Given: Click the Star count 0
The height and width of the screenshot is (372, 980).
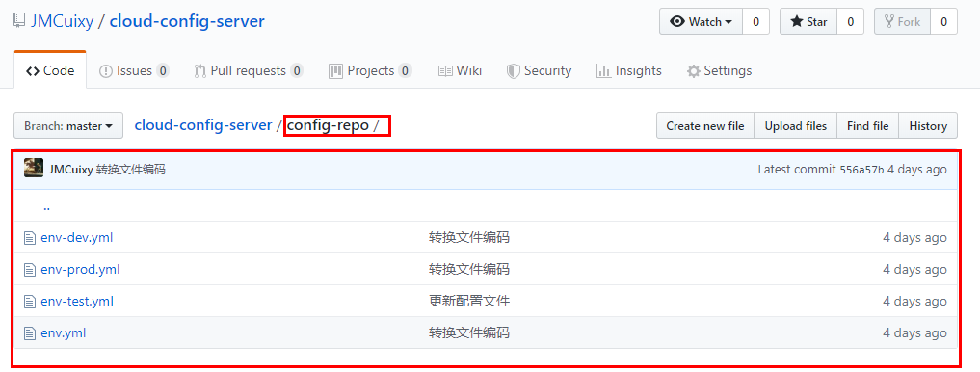Looking at the screenshot, I should [850, 22].
